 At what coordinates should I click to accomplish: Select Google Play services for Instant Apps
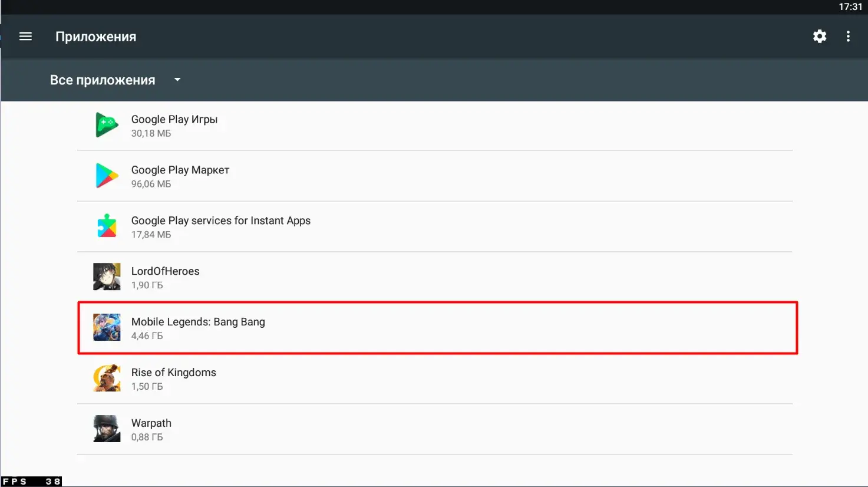click(435, 227)
